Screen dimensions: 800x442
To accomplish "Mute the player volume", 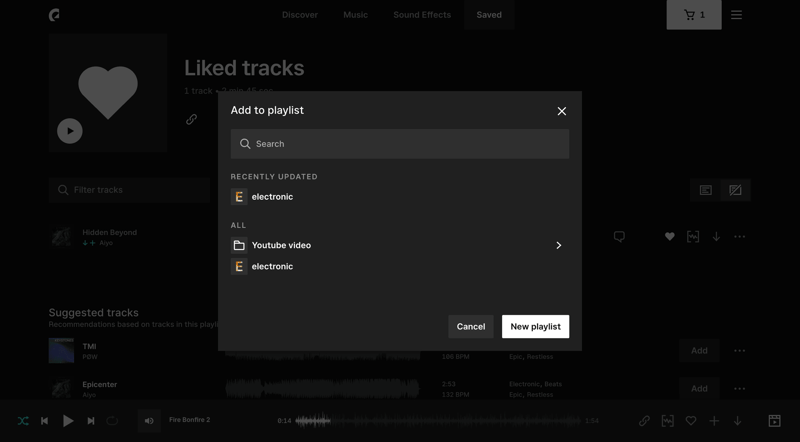I will pos(149,421).
